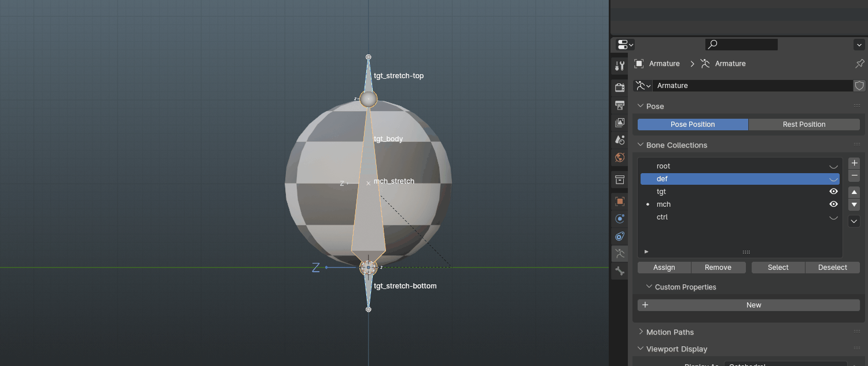Screen dimensions: 868x366
Task: Open the Tool properties tab
Action: pyautogui.click(x=619, y=65)
